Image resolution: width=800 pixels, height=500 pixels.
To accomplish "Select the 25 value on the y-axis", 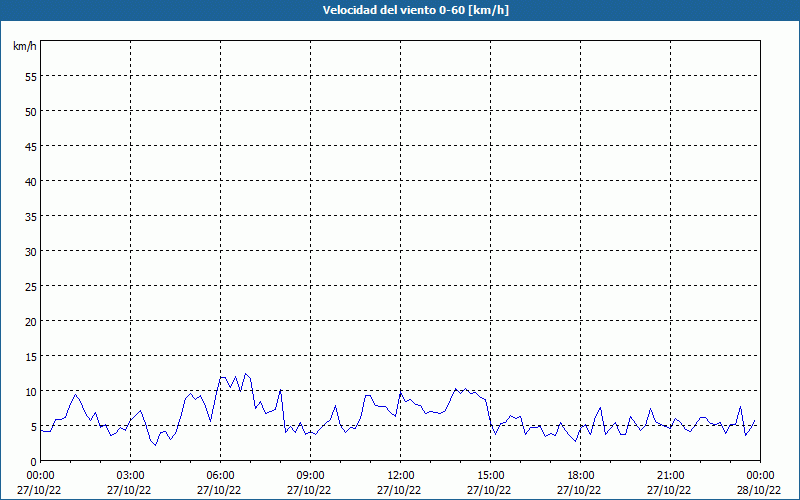I will pos(31,286).
